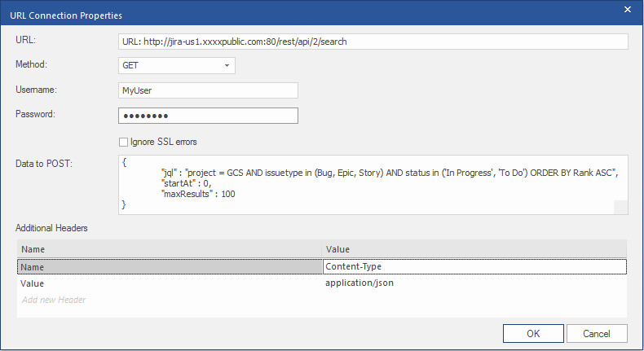Enable the Ignore SSL errors checkbox
The height and width of the screenshot is (351, 644).
coord(123,142)
